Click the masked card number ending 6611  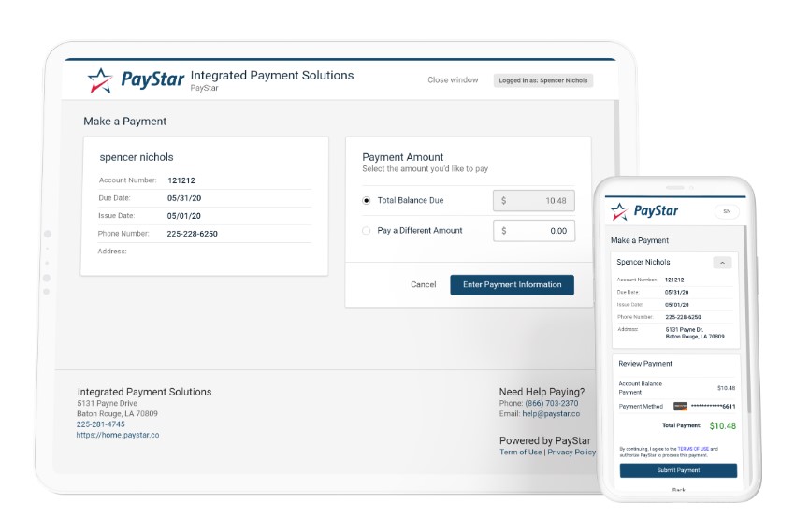tap(713, 407)
